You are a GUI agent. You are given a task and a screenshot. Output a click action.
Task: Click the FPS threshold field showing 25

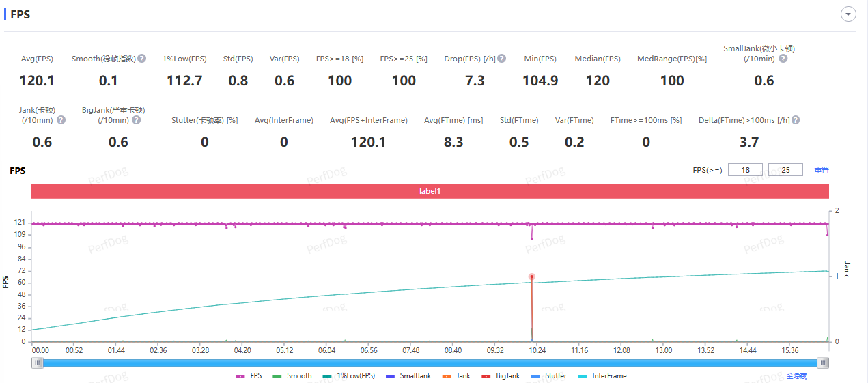click(785, 170)
